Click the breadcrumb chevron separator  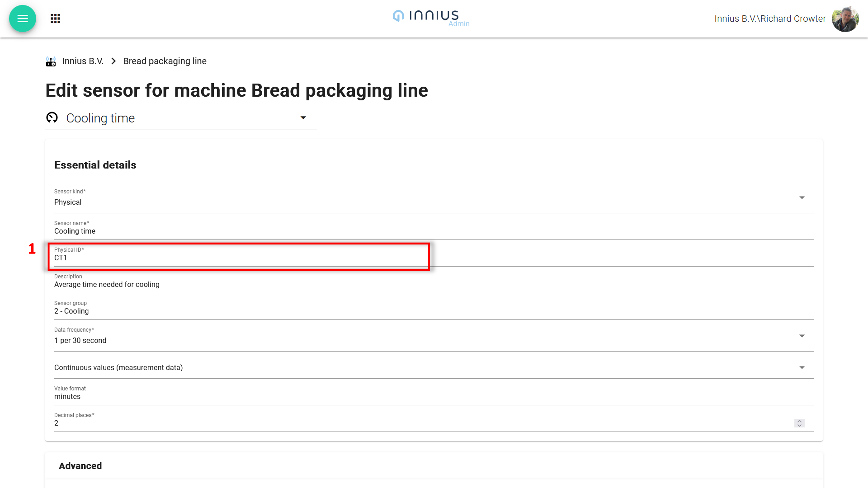click(114, 61)
